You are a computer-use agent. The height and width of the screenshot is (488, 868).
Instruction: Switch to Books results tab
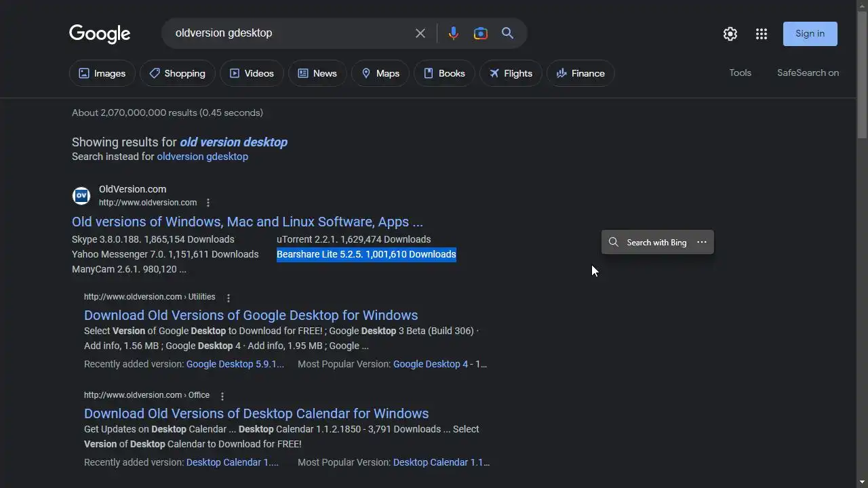click(x=444, y=73)
